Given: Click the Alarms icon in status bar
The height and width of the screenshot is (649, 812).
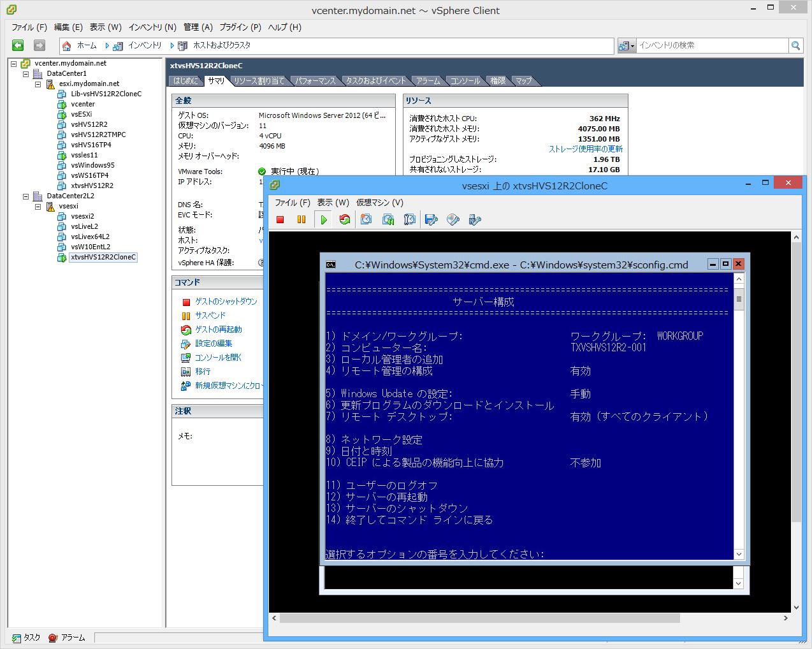Looking at the screenshot, I should pos(53,638).
